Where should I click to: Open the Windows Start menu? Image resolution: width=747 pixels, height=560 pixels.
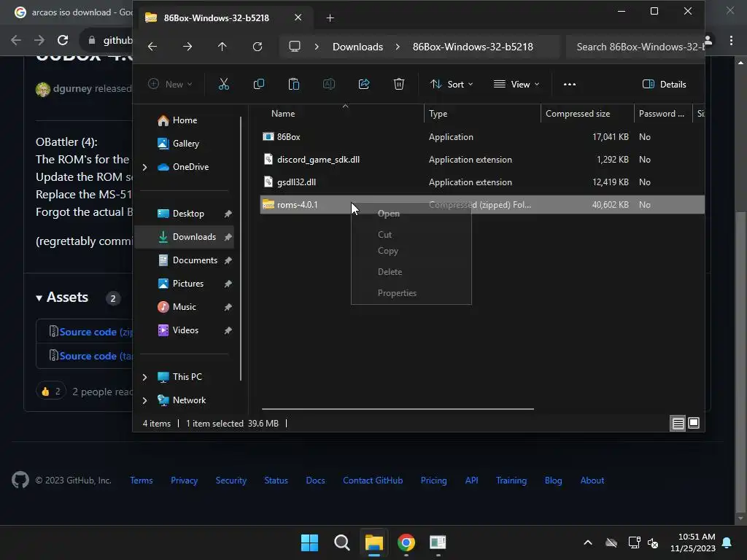point(309,542)
